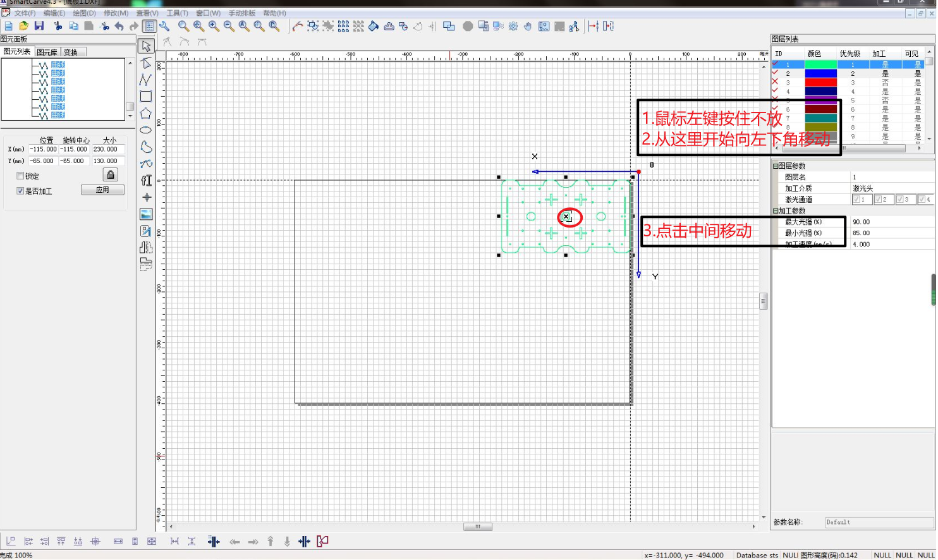Toggle laser channel 4 checkbox

(x=922, y=200)
